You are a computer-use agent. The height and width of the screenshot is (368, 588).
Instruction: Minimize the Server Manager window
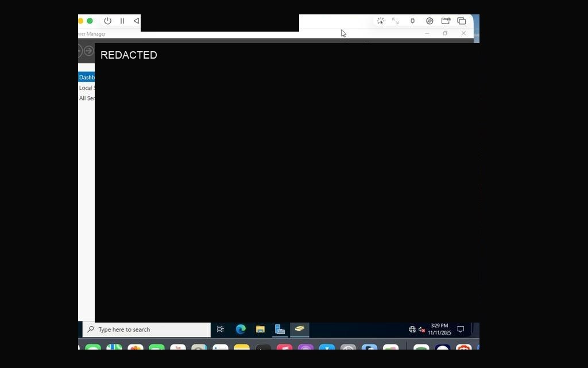pos(427,33)
